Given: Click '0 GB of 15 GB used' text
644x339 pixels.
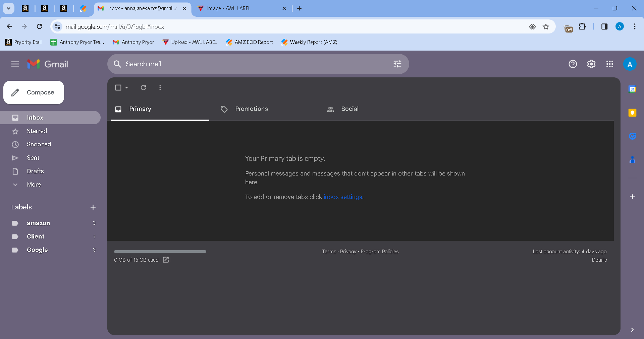Looking at the screenshot, I should coord(136,260).
